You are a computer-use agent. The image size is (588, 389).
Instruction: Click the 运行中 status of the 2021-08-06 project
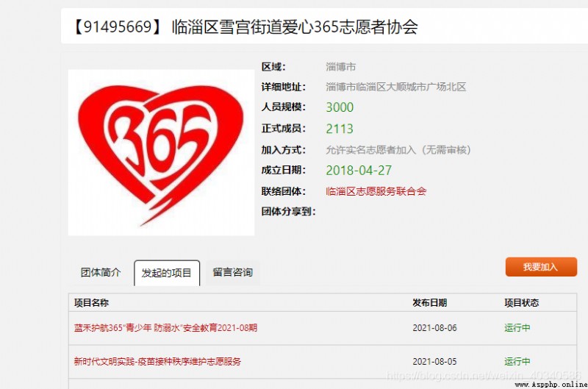517,328
